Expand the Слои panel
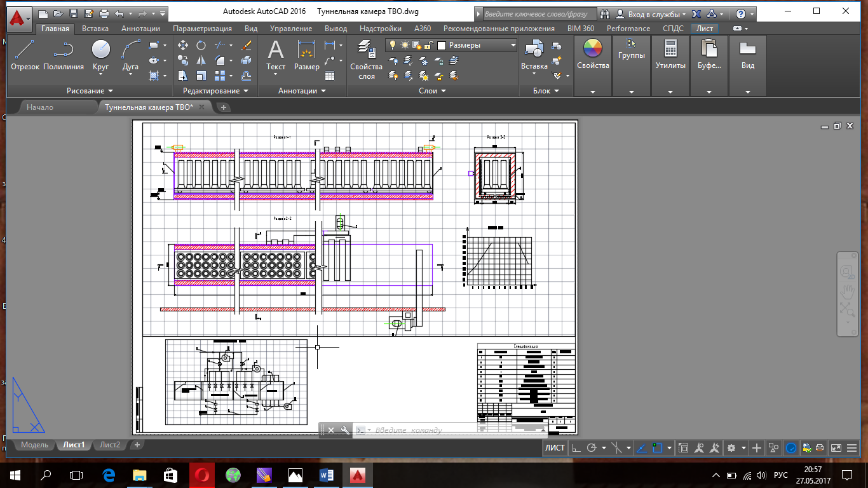This screenshot has width=868, height=488. [433, 91]
